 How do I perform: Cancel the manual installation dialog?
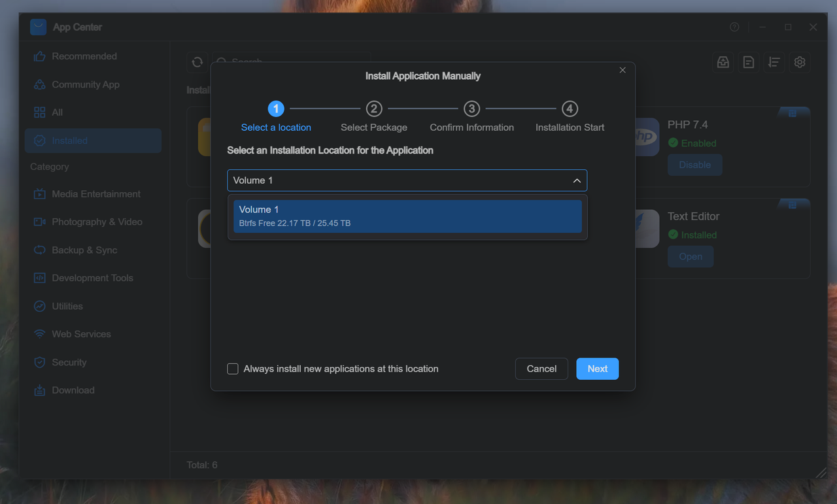pyautogui.click(x=541, y=369)
